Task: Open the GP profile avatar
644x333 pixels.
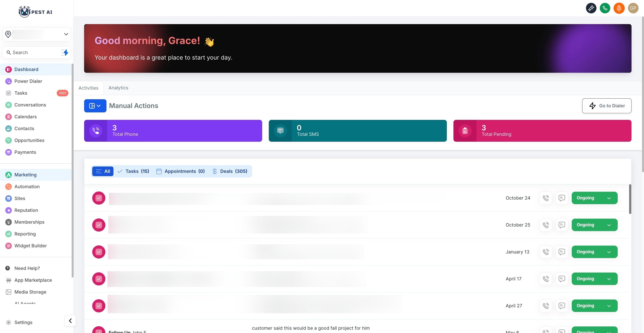Action: click(x=633, y=8)
